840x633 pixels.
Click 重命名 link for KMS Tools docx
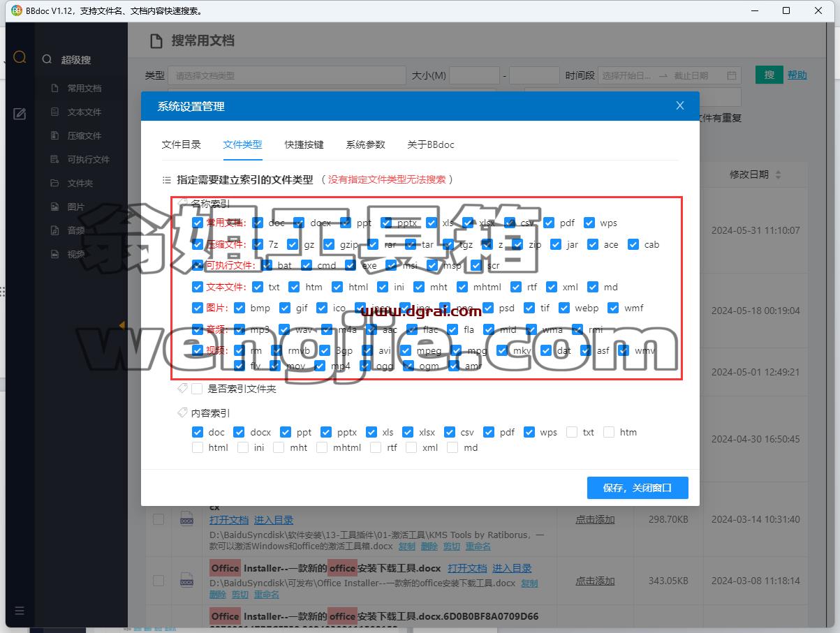tap(478, 546)
